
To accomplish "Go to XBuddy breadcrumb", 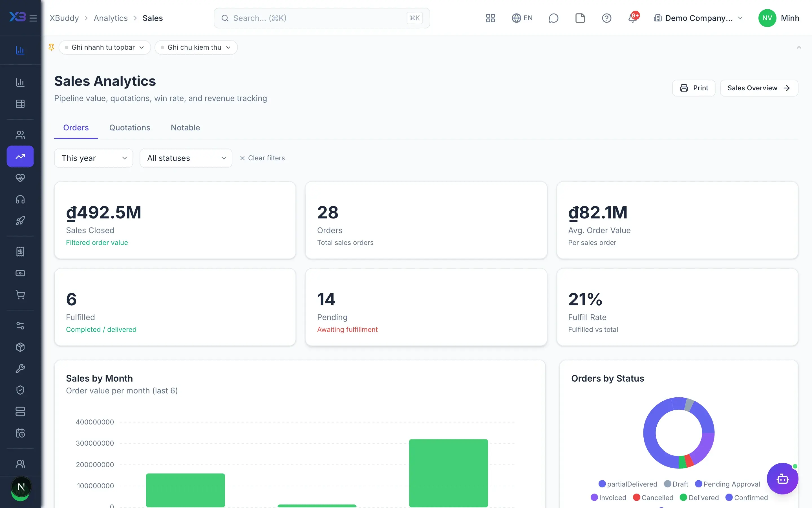I will coord(64,18).
